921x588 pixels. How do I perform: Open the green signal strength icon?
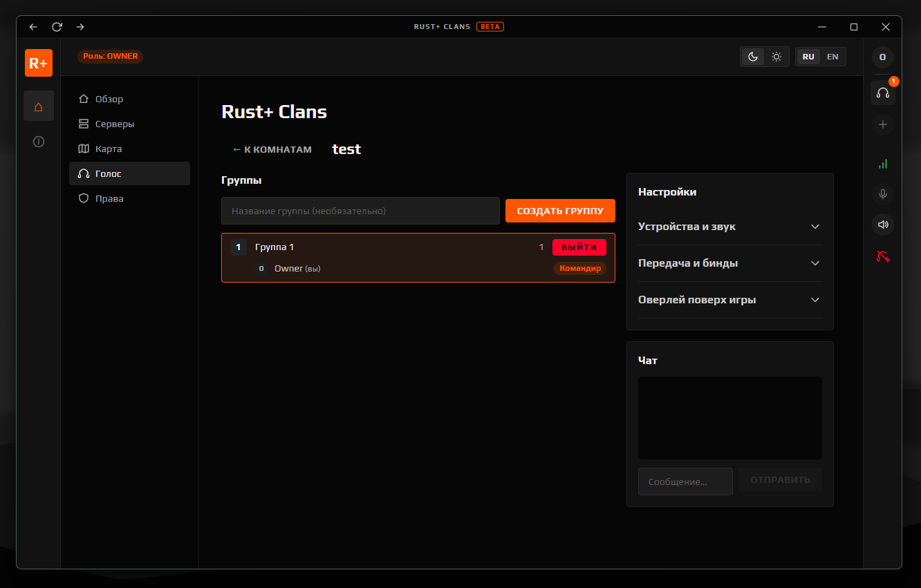pyautogui.click(x=882, y=164)
